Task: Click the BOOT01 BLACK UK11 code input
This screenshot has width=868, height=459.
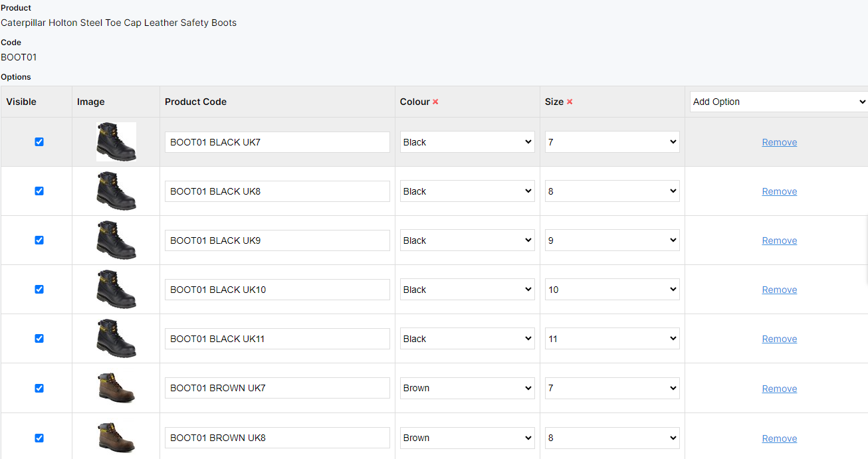Action: [x=277, y=339]
